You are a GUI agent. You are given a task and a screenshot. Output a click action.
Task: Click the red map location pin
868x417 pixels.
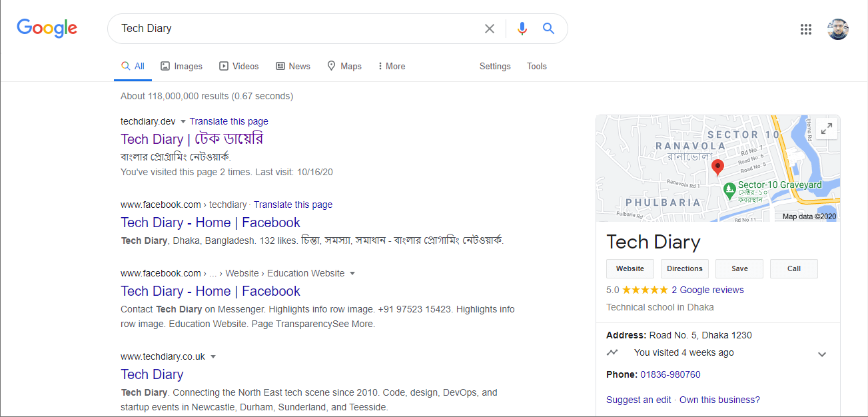(x=717, y=167)
